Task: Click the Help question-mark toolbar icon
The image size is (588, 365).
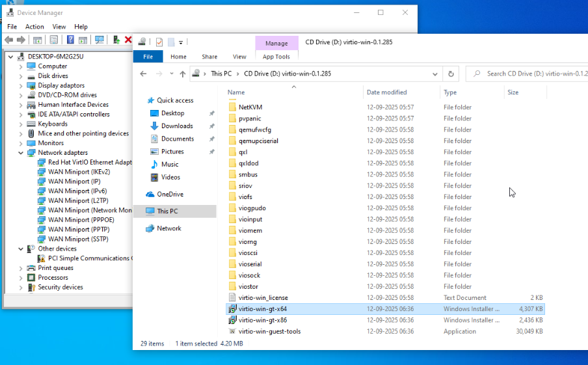Action: (70, 40)
